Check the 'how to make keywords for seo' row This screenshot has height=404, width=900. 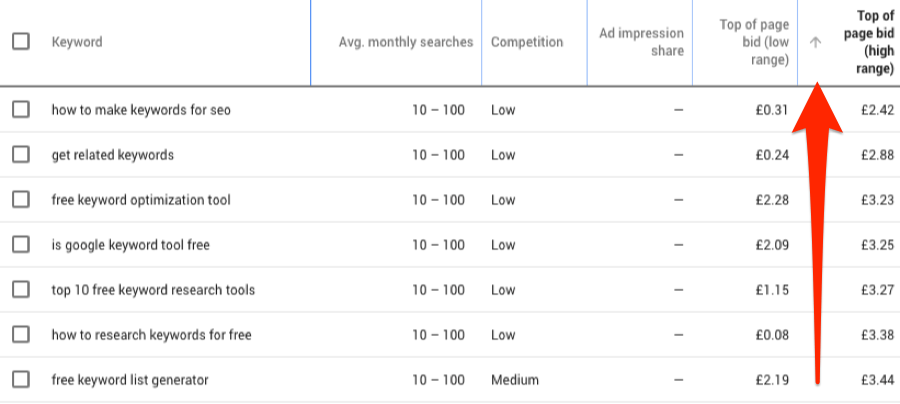[x=21, y=109]
